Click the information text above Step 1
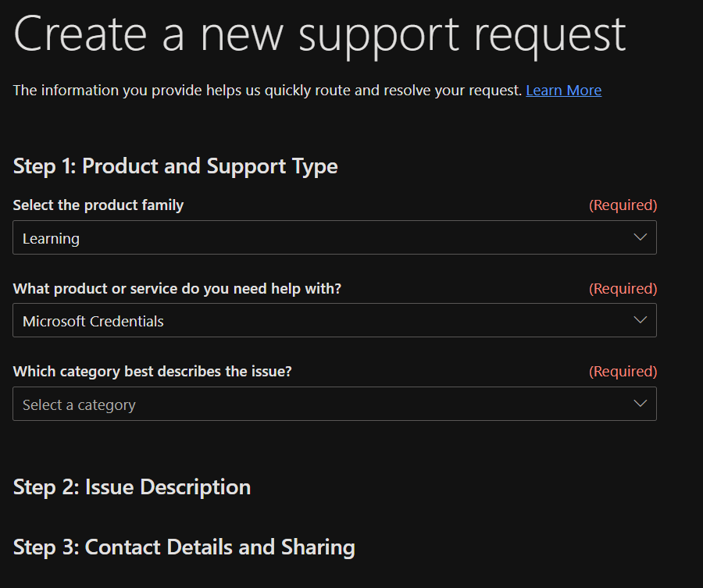This screenshot has height=588, width=703. coord(266,90)
